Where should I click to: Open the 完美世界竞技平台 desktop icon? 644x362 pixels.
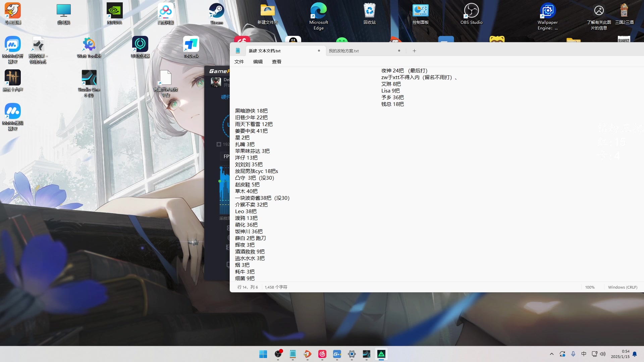[166, 83]
